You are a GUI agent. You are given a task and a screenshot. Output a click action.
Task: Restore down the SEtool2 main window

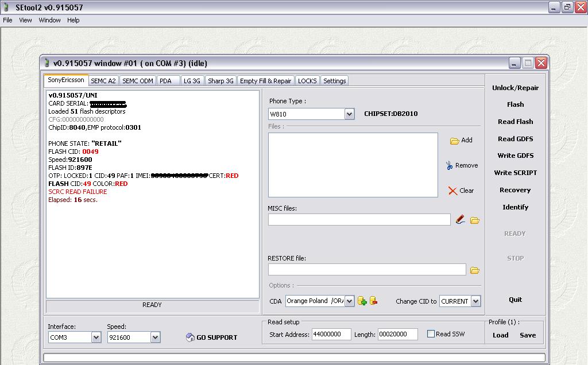568,7
